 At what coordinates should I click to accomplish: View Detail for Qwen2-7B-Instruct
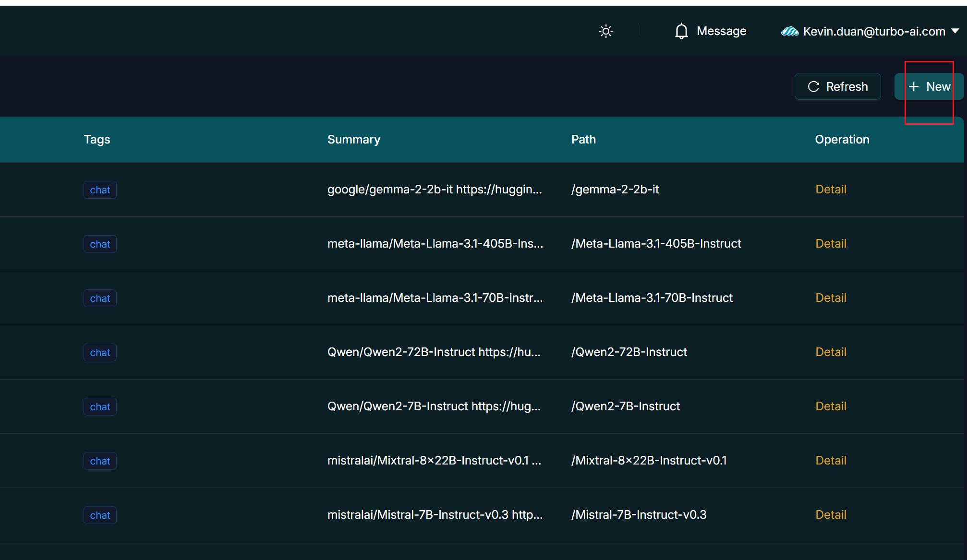point(831,406)
